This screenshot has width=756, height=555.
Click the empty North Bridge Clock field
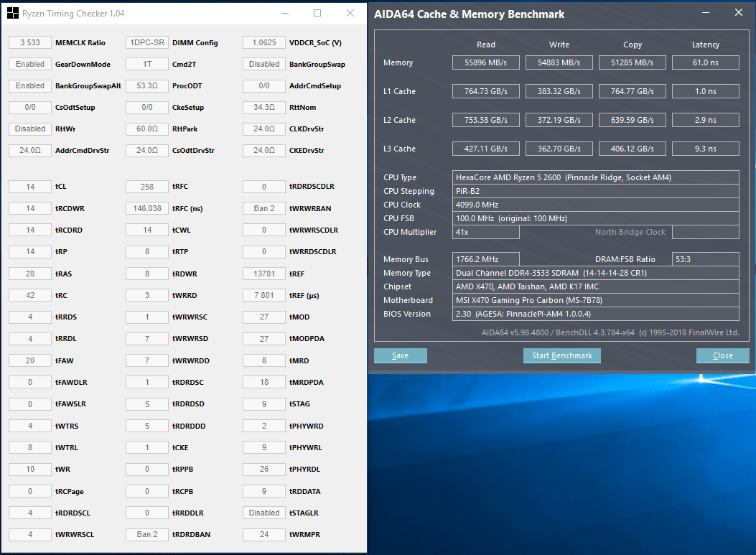click(x=705, y=232)
